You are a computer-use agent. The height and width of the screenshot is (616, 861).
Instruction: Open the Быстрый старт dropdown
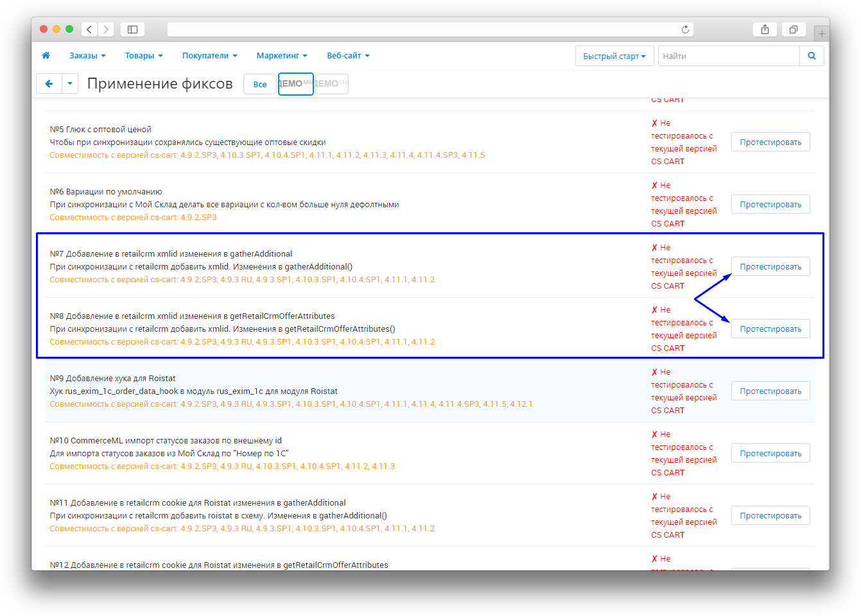(x=614, y=56)
